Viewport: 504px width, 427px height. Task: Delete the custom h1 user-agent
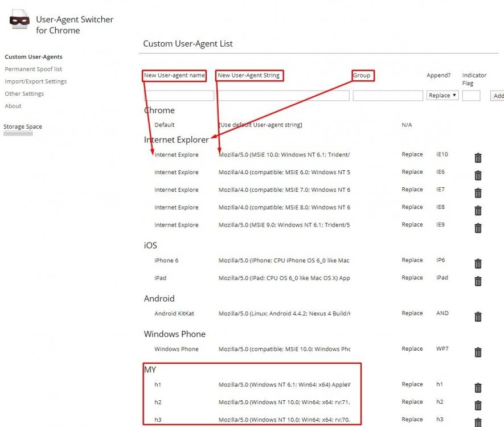click(478, 388)
